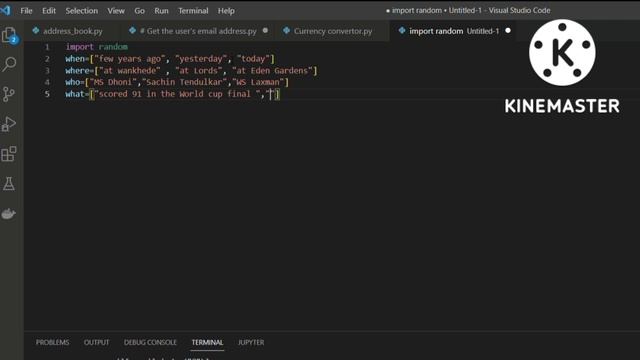Click the "Sachin Tendulkar" string on line 4
This screenshot has width=640, height=360.
click(184, 82)
